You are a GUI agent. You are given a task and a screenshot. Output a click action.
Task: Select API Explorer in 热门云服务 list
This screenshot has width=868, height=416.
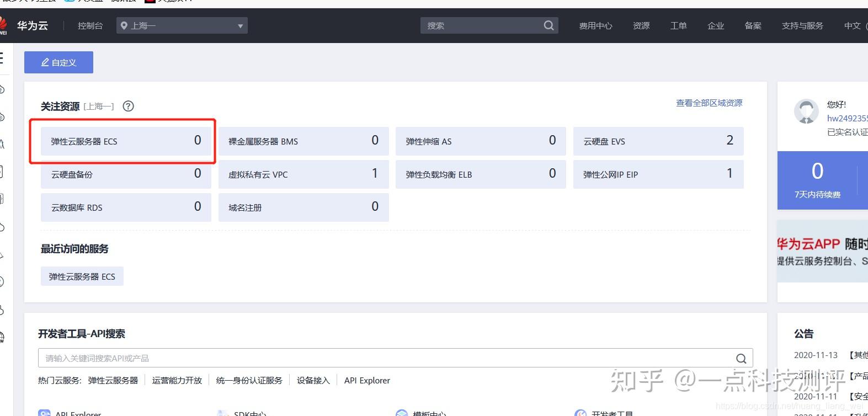pyautogui.click(x=367, y=381)
